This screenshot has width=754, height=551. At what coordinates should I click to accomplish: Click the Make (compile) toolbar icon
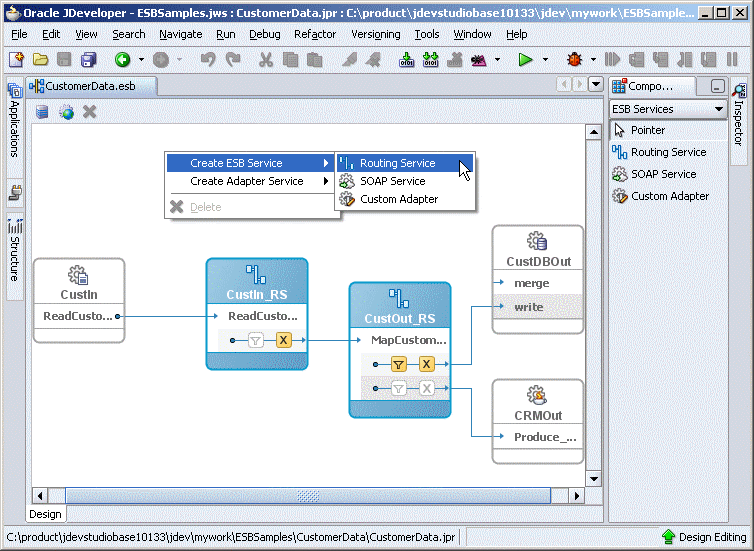[x=406, y=60]
